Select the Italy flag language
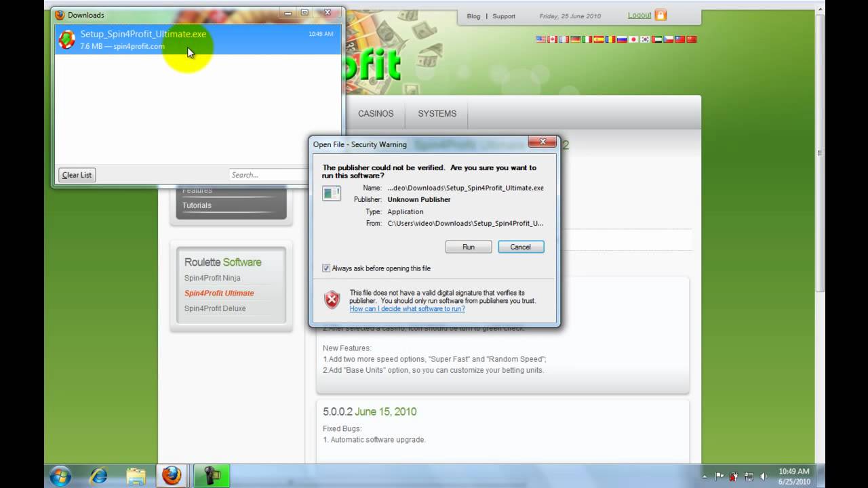 tap(587, 39)
